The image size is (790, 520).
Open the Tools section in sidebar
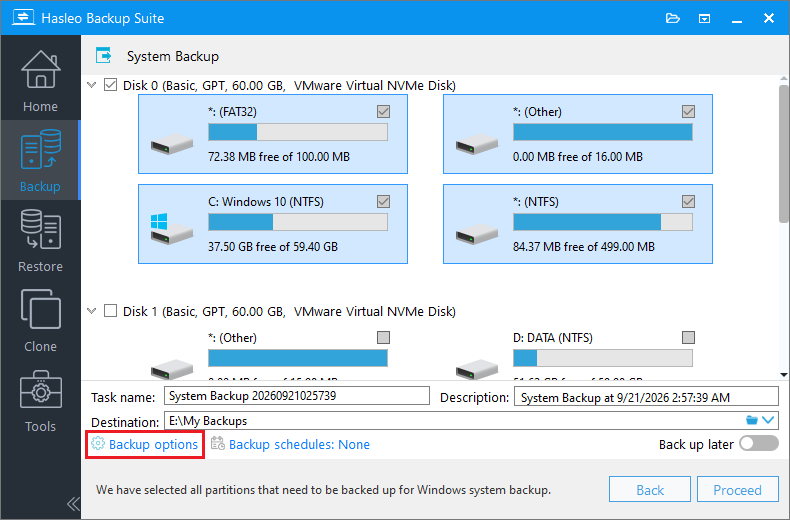coord(40,401)
